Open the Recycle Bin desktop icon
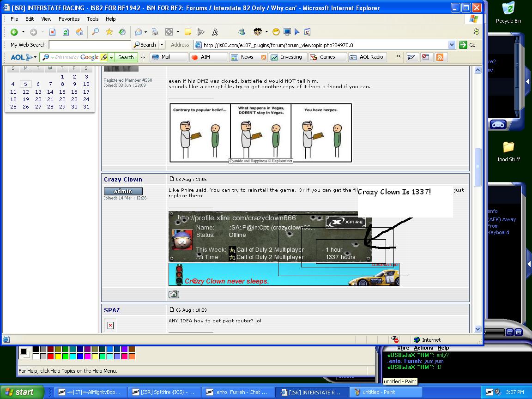 pos(508,12)
